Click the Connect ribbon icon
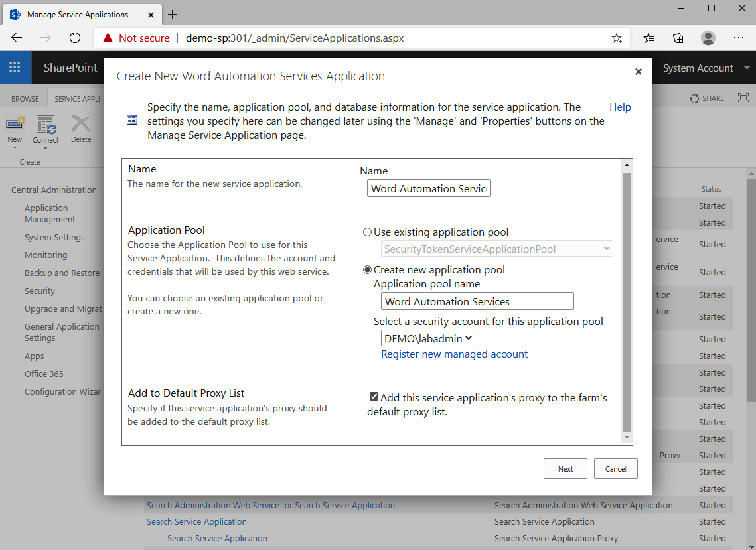 tap(46, 125)
